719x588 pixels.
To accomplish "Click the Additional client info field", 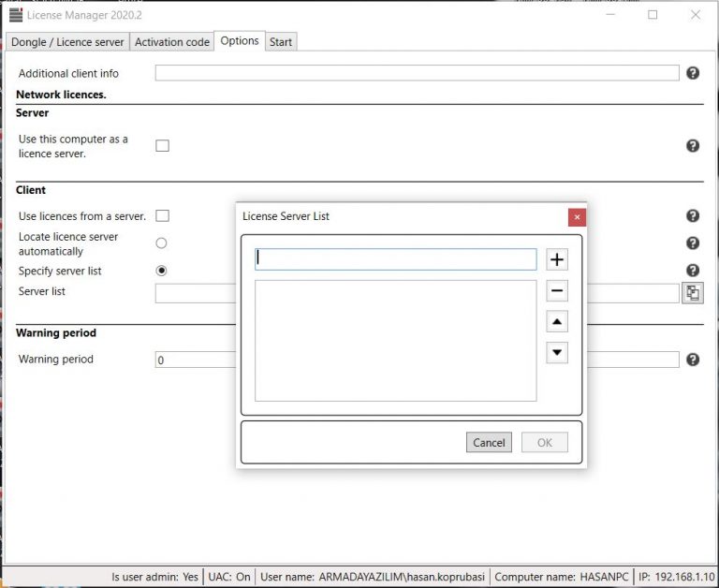I will coord(417,73).
